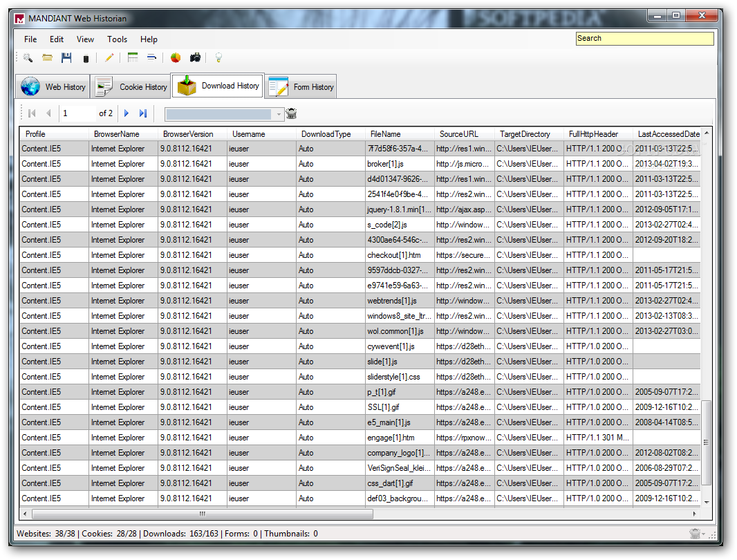The image size is (737, 560).
Task: Select the broker[1].js file cell
Action: (x=400, y=164)
